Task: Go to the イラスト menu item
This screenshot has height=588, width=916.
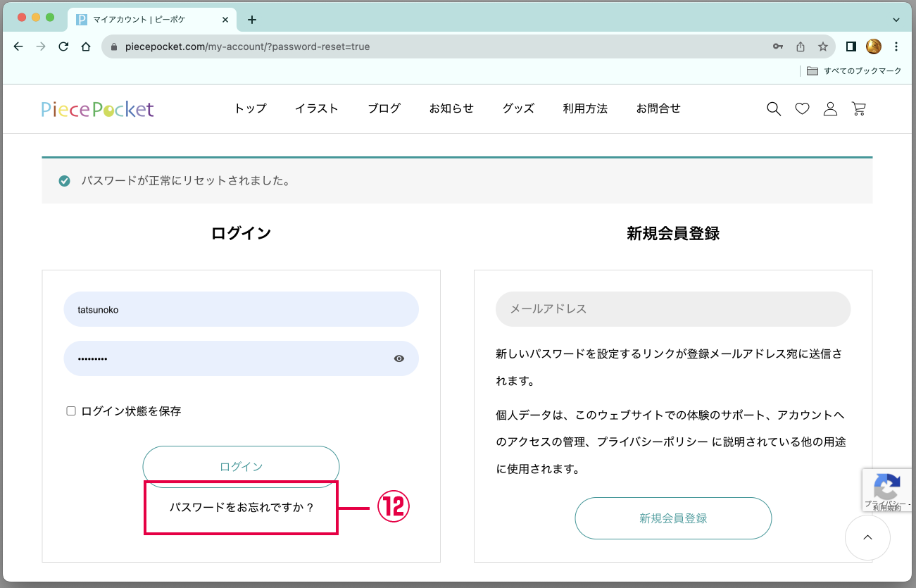Action: coord(317,108)
